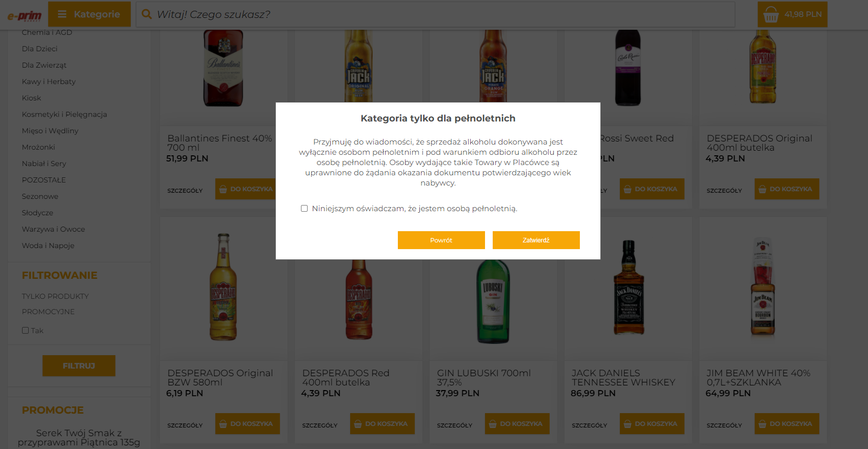Click the basket icon on the Jack Daniels button
Image resolution: width=868 pixels, height=449 pixels.
[x=628, y=424]
